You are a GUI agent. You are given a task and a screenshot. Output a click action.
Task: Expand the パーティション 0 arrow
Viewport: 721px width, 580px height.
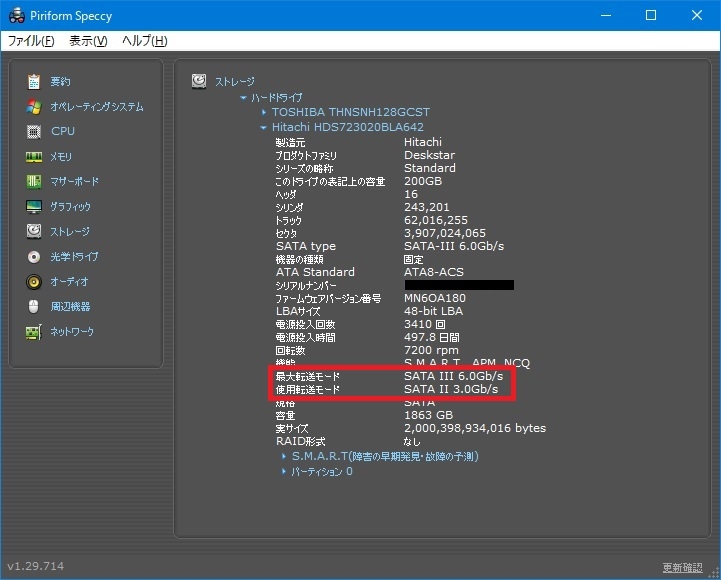[284, 471]
